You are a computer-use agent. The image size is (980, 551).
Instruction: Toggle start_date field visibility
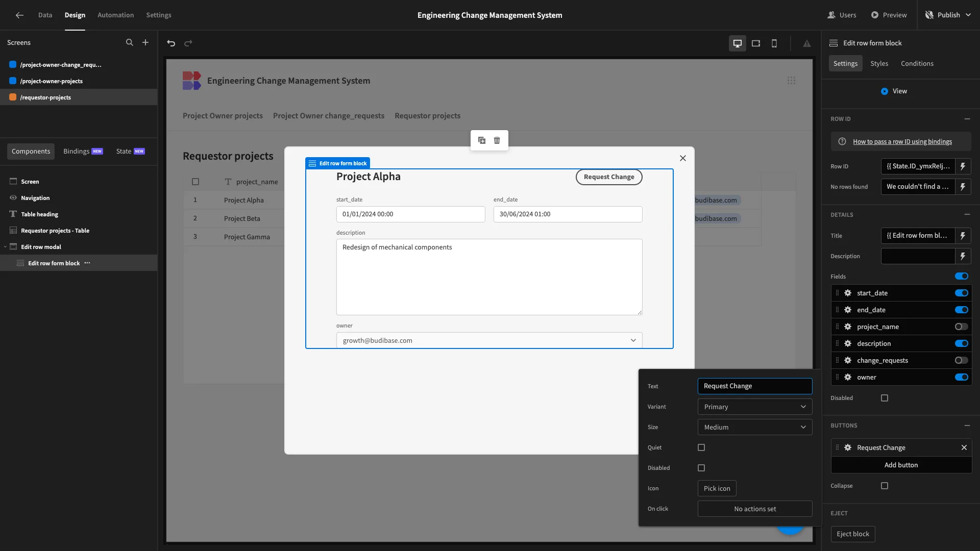tap(962, 293)
